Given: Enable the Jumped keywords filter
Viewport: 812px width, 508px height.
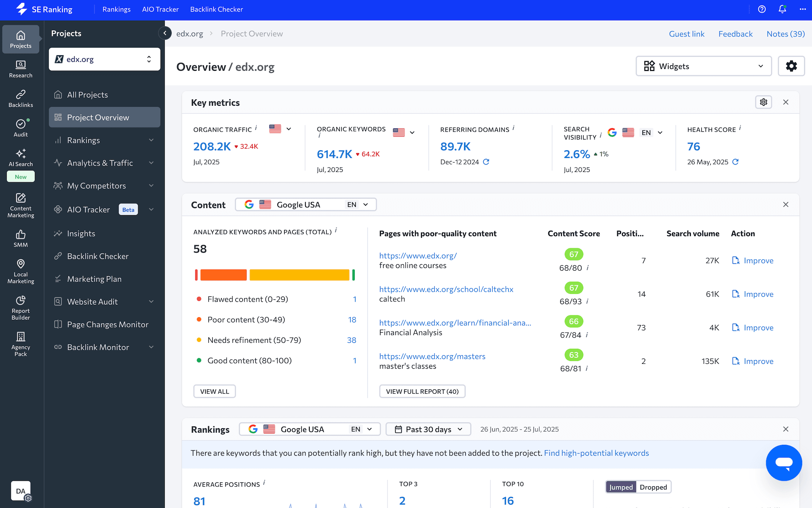Looking at the screenshot, I should pyautogui.click(x=621, y=487).
